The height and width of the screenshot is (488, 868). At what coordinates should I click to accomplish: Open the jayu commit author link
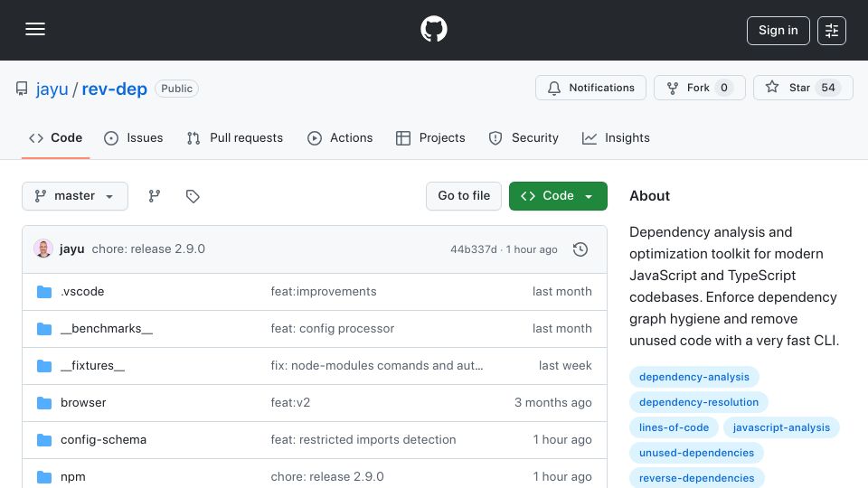[72, 249]
